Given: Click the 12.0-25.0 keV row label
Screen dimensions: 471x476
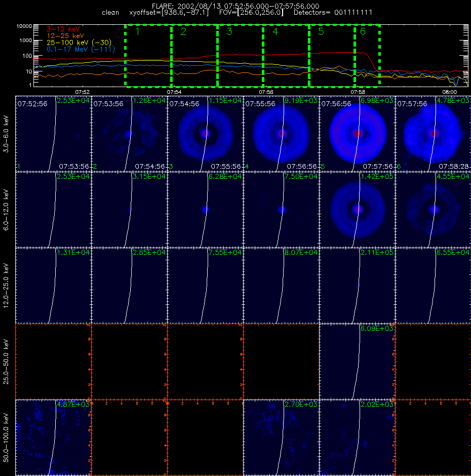Looking at the screenshot, I should pos(7,286).
